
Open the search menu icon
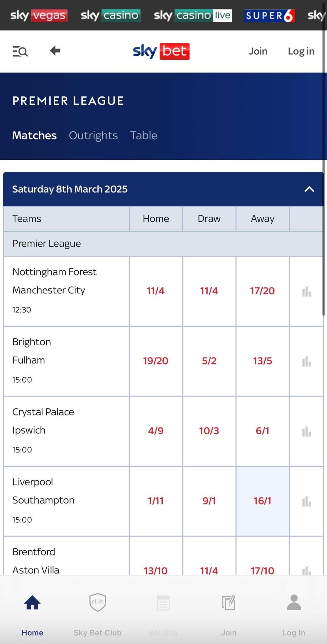[x=20, y=51]
